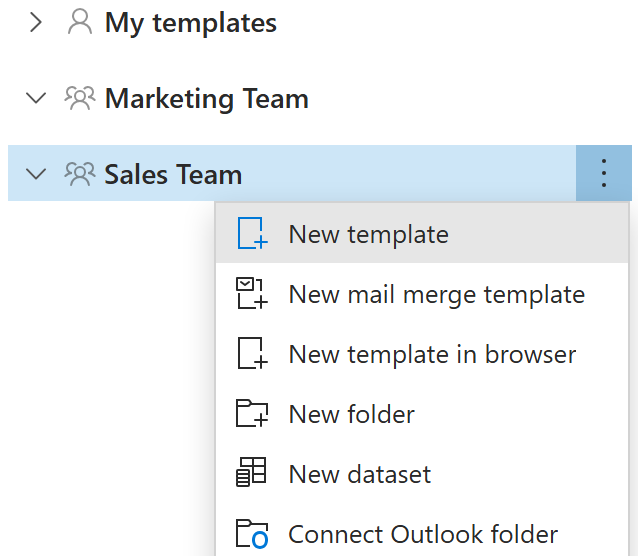Screen dimensions: 638x556
Task: Expand the My templates section
Action: [37, 23]
